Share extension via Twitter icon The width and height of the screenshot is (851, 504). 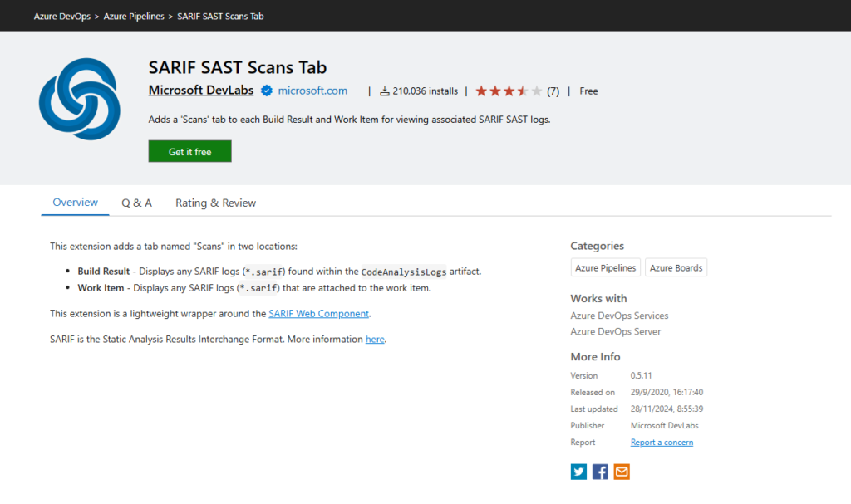[x=578, y=472]
